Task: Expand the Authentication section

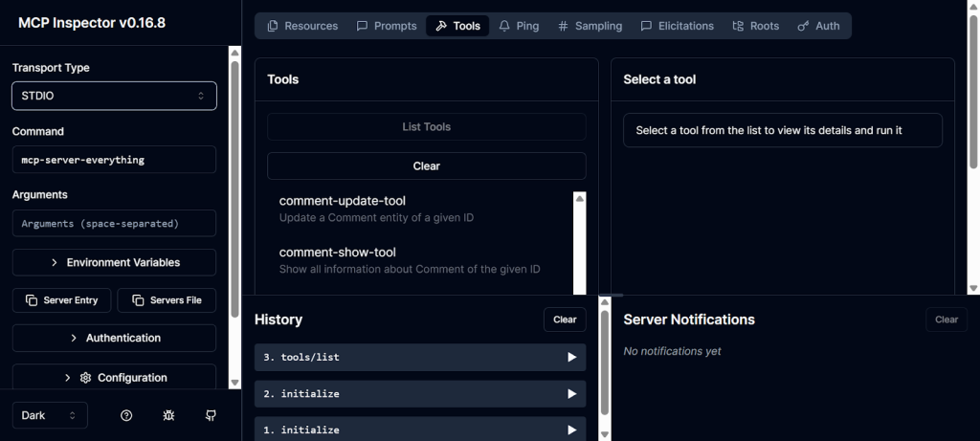Action: point(114,338)
